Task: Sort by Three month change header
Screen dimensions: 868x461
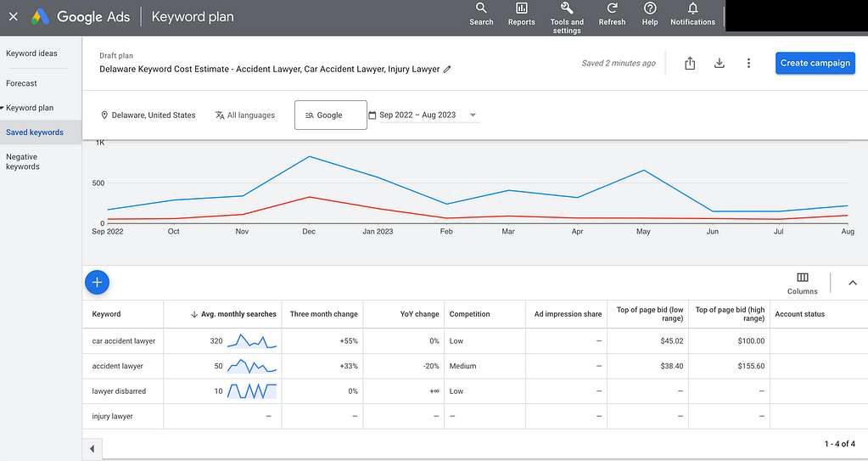Action: coord(324,314)
